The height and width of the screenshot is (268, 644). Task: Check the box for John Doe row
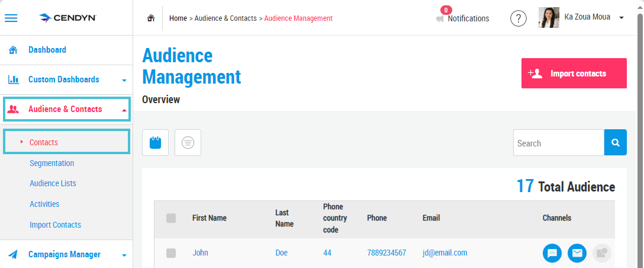(x=171, y=253)
